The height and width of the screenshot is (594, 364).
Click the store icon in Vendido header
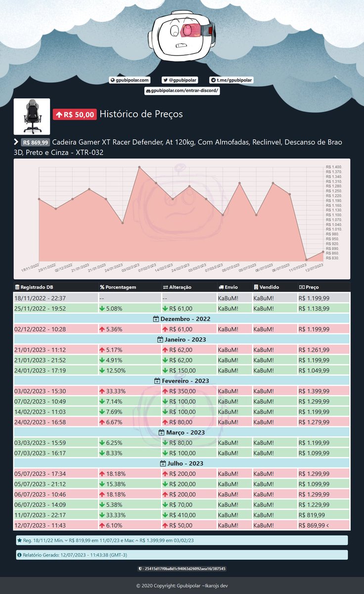point(256,287)
